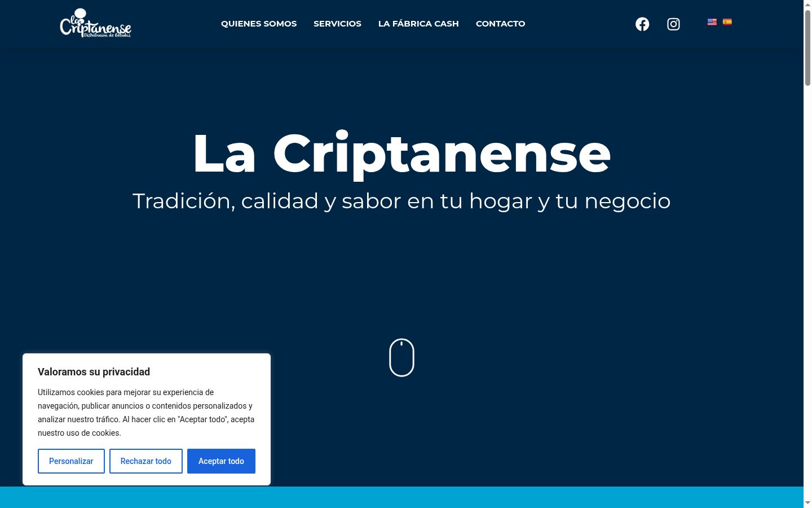
Task: Open La Fábrica Cash menu item
Action: pyautogui.click(x=418, y=24)
